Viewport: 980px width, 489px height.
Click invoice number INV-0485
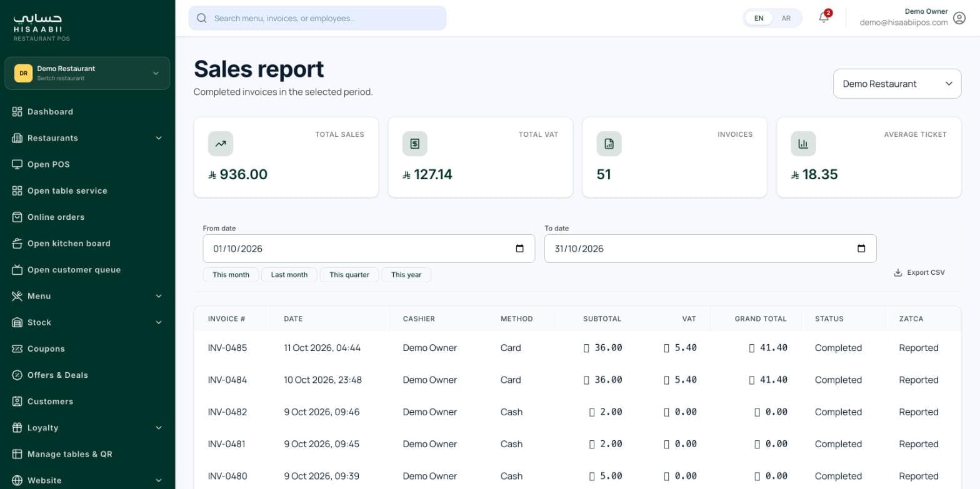click(x=227, y=348)
